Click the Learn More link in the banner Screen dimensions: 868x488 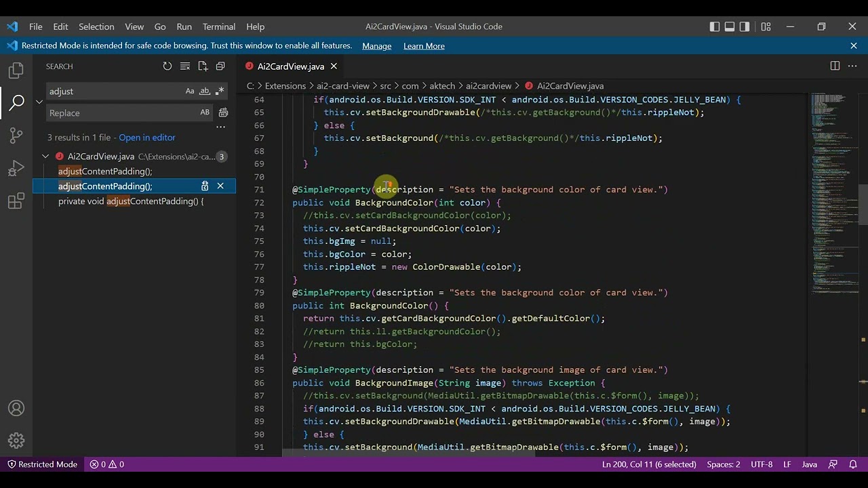pyautogui.click(x=424, y=46)
